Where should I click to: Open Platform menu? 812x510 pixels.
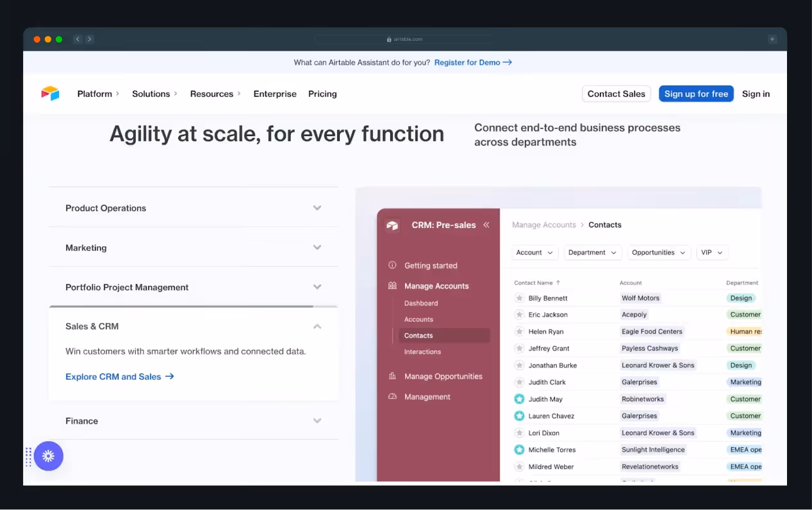point(98,94)
